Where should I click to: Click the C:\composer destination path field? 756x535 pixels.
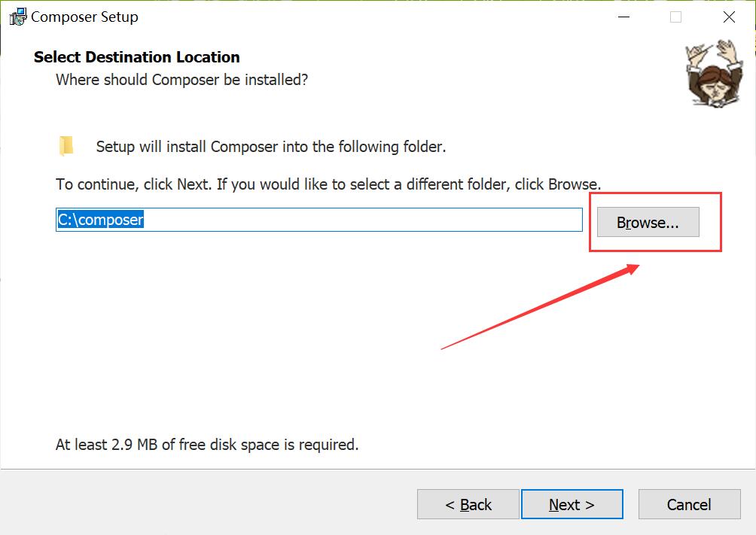319,220
